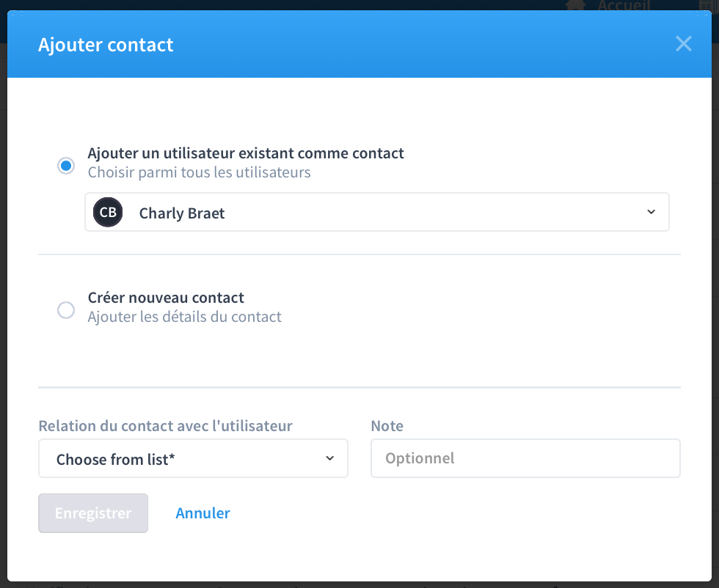Click the Choisir parmi tous les utilisateurs subtitle

(x=199, y=172)
